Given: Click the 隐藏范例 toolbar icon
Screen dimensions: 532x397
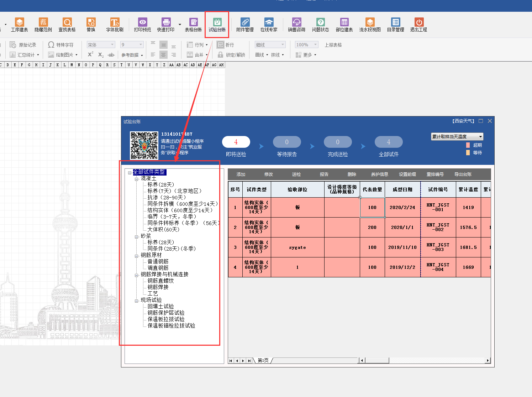Looking at the screenshot, I should click(x=43, y=25).
